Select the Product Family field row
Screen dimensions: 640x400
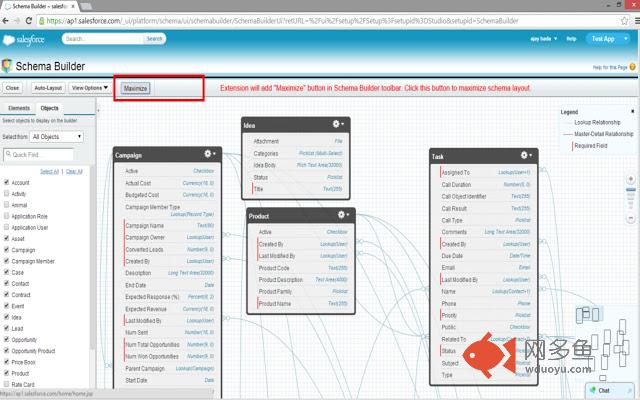303,291
